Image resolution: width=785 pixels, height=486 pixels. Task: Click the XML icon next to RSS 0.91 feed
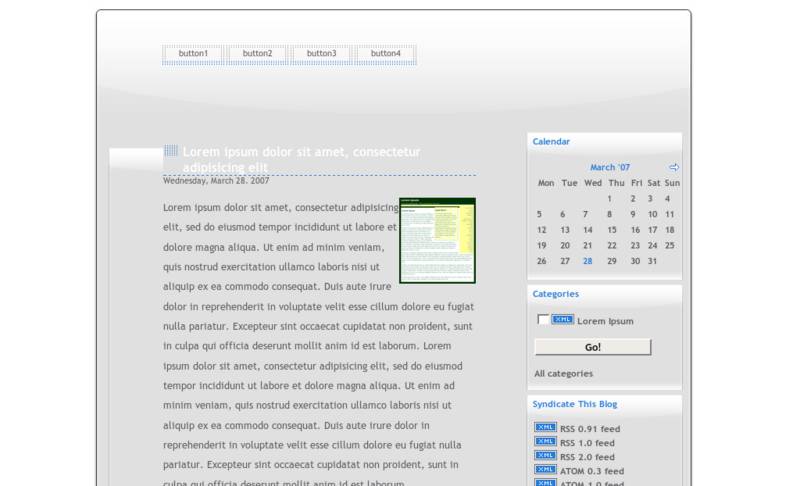tap(545, 428)
